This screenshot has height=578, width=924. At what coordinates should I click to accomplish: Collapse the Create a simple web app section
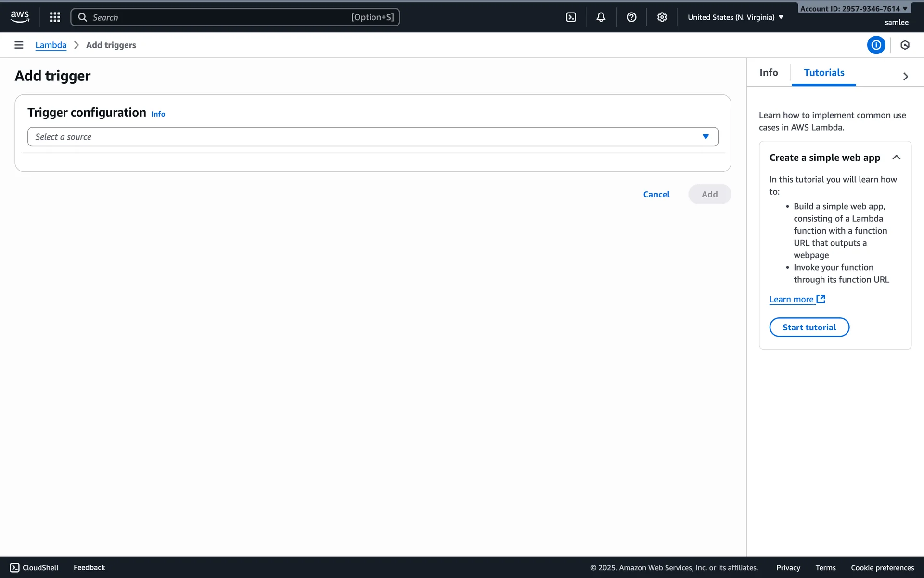(896, 158)
